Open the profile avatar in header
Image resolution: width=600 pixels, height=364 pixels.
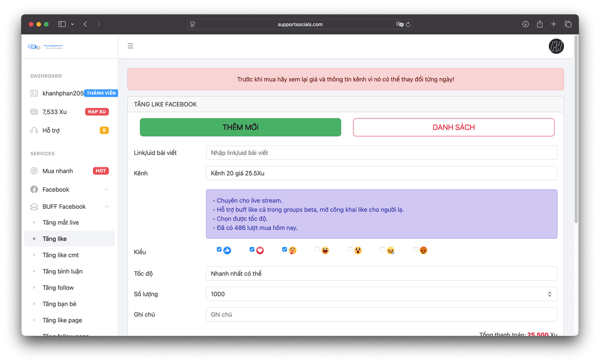[556, 46]
